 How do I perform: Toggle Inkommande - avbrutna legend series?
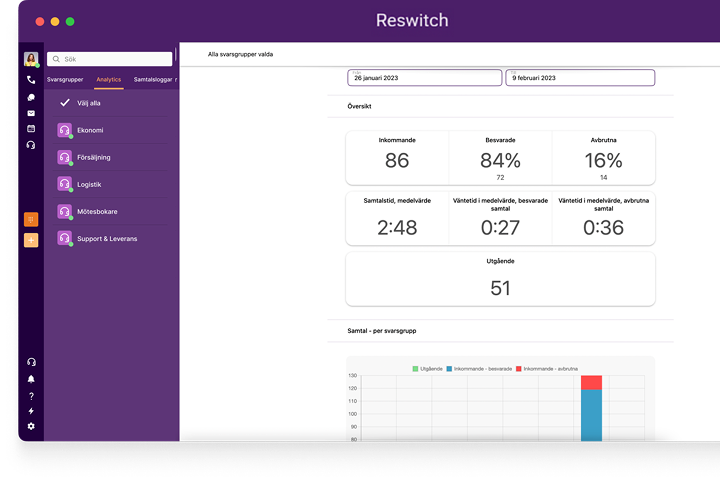click(x=546, y=369)
